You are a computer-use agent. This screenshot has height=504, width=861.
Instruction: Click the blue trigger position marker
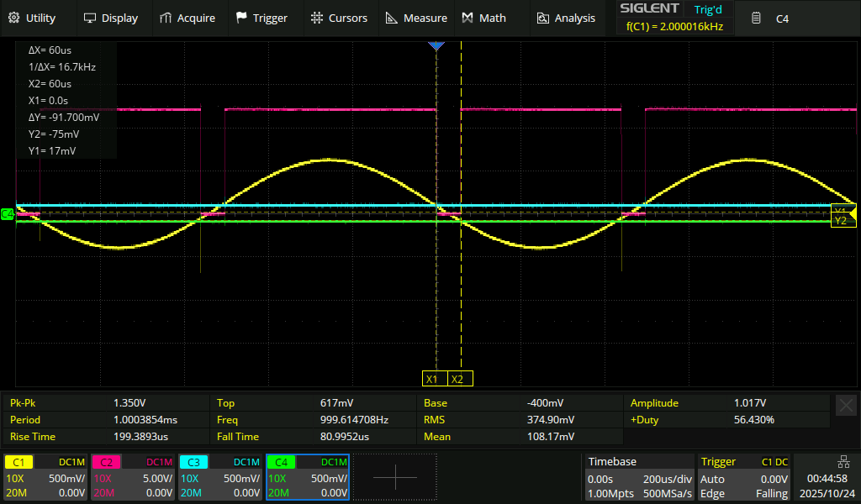pyautogui.click(x=436, y=46)
